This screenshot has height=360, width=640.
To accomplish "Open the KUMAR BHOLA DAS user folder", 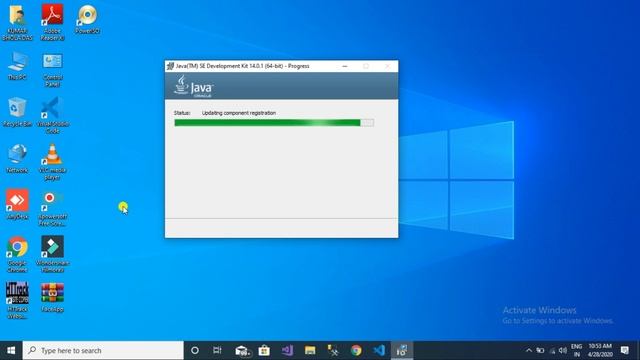I will 17,22.
